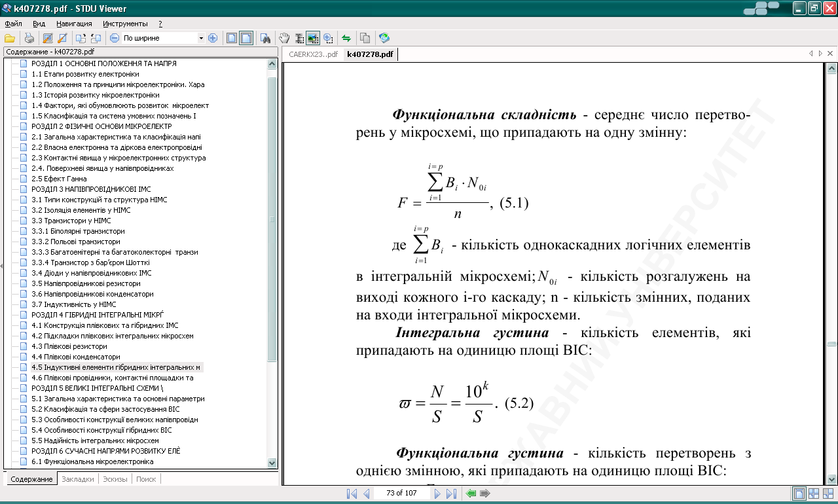The height and width of the screenshot is (504, 838).
Task: Select the zoom to selection tool
Action: tap(327, 38)
